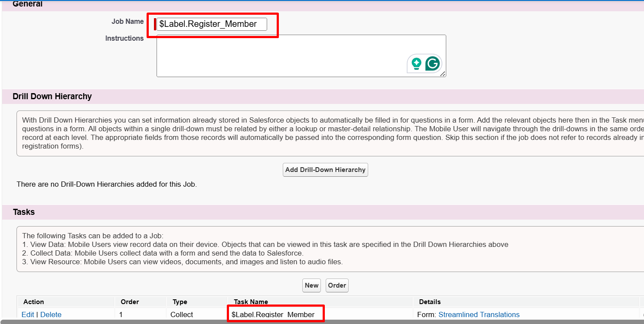644x324 pixels.
Task: Click the Job Name input field
Action: pyautogui.click(x=212, y=24)
